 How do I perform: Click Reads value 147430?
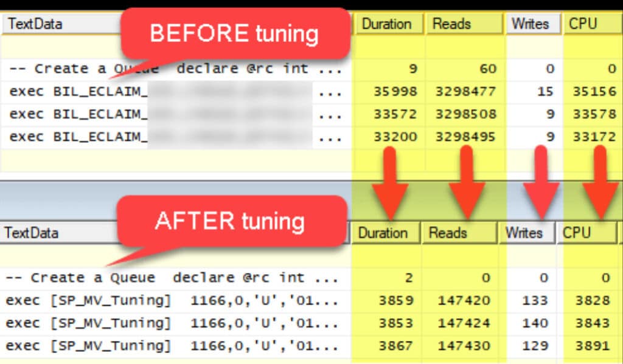pos(464,346)
